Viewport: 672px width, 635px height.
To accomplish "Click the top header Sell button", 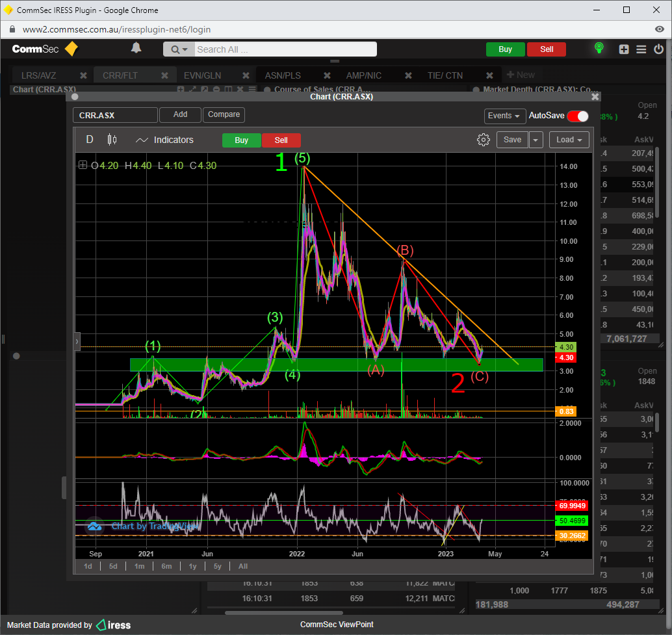I will (x=547, y=49).
